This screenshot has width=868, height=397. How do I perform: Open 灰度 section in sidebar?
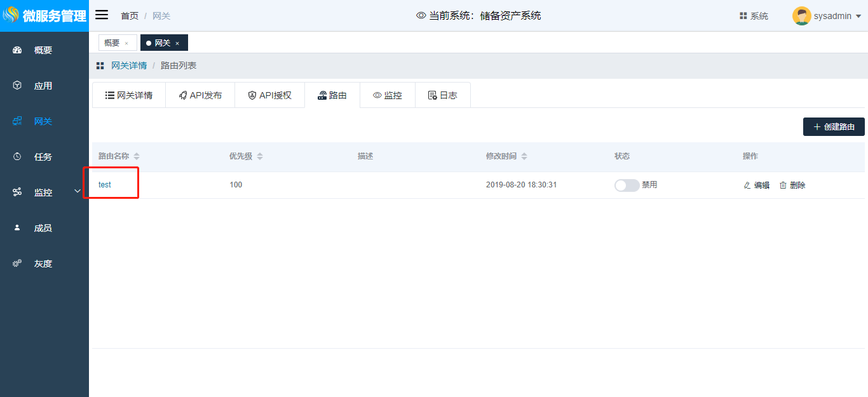tap(43, 264)
